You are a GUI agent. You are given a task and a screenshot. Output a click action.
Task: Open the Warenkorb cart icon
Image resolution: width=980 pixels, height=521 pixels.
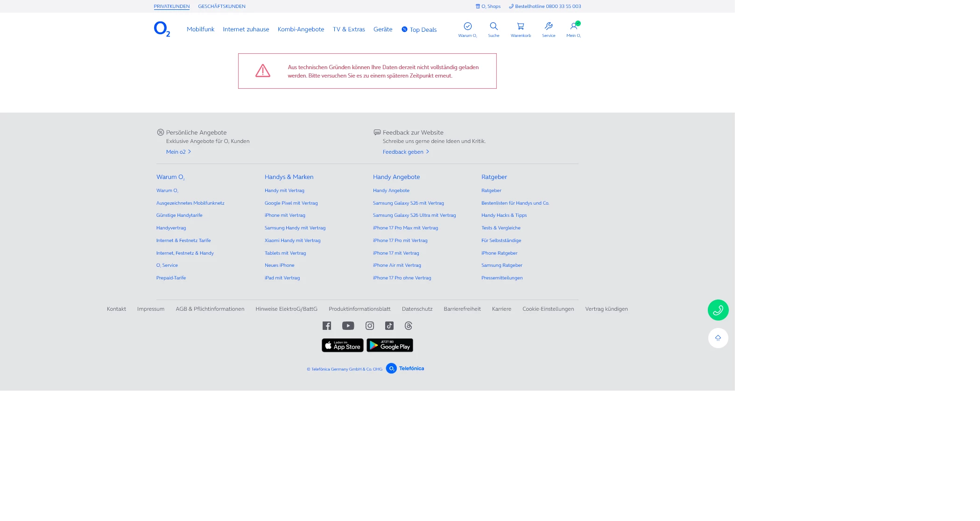pyautogui.click(x=521, y=27)
